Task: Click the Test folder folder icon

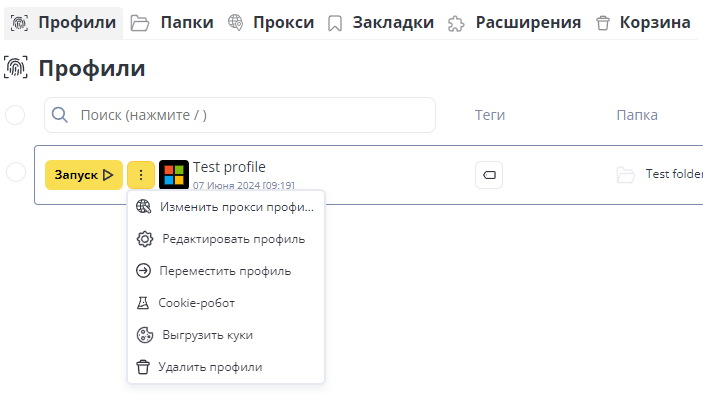Action: [x=625, y=175]
